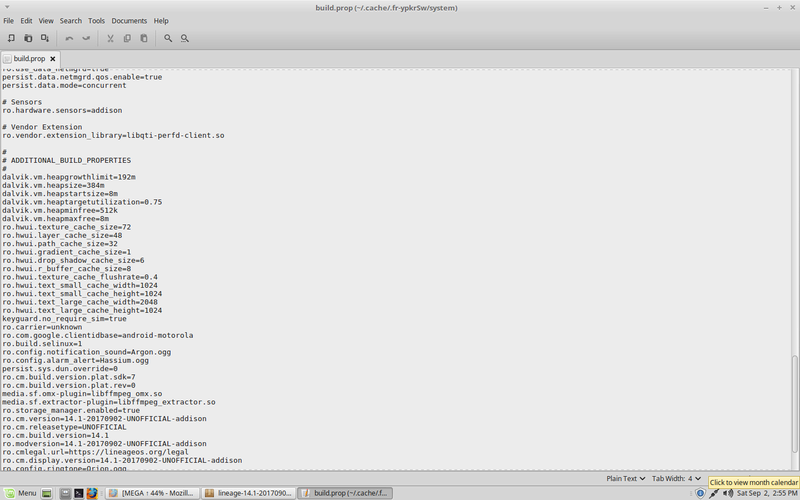Select the build.prop document tab
This screenshot has width=800, height=500.
point(30,59)
